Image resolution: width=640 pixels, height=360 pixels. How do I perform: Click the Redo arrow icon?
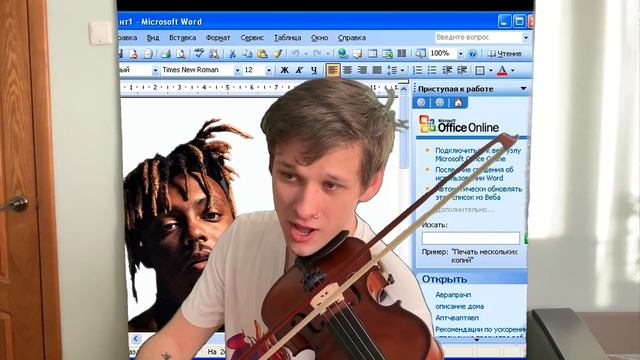tap(317, 53)
